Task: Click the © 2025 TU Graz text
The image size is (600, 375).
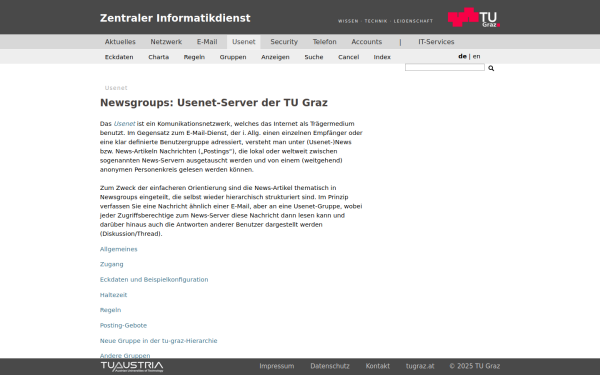Action: pos(474,366)
